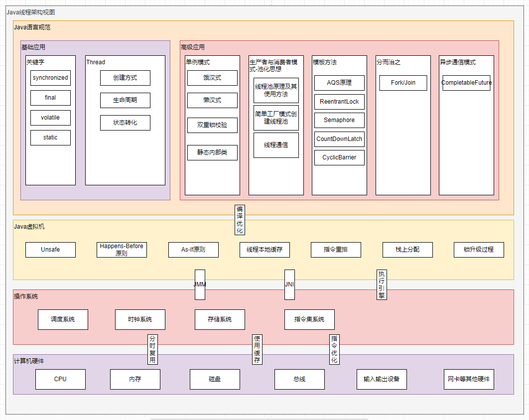Select the synchronized keyword box
Viewport: 529px width, 420px height.
coord(50,78)
